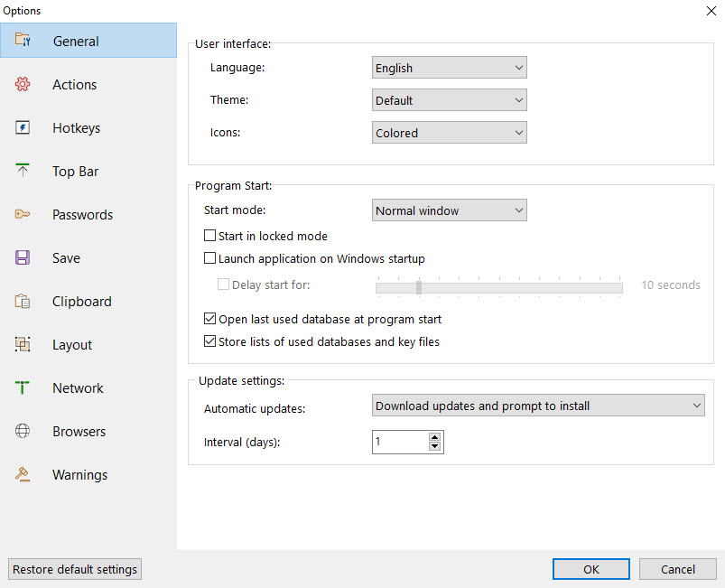The image size is (725, 588).
Task: Click the Interval (days) input field
Action: coord(400,442)
